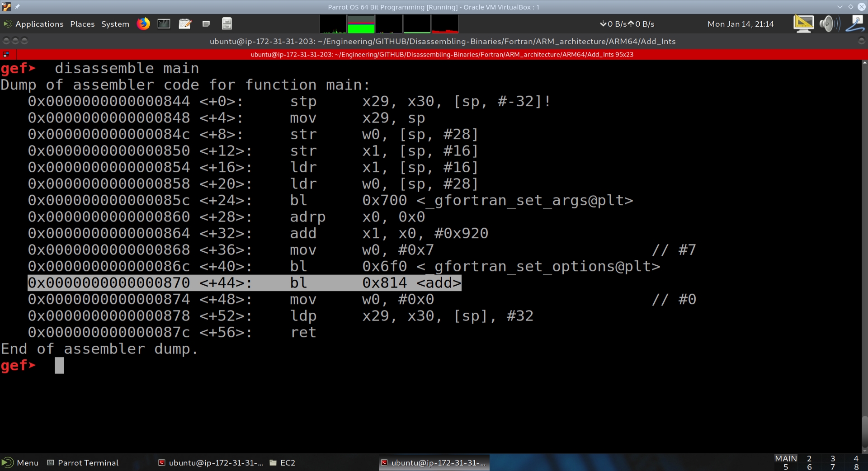The width and height of the screenshot is (868, 471).
Task: Launch the terminal from the top panel icon
Action: [164, 24]
